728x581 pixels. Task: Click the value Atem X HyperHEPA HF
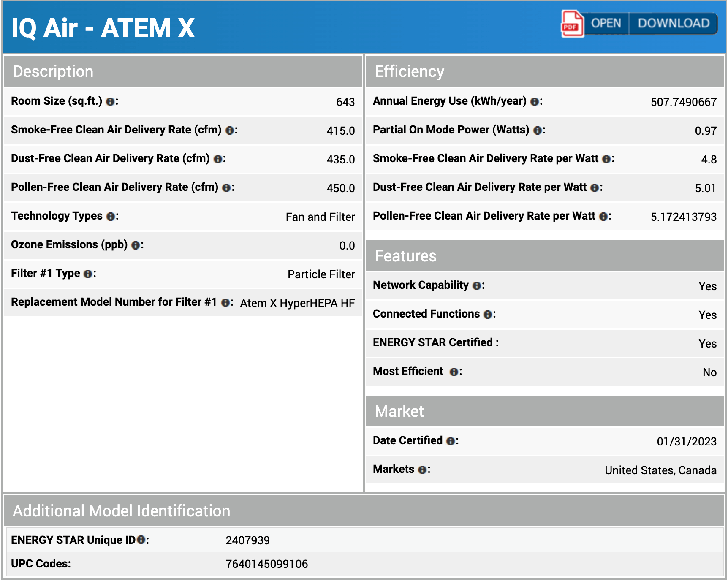[x=298, y=303]
